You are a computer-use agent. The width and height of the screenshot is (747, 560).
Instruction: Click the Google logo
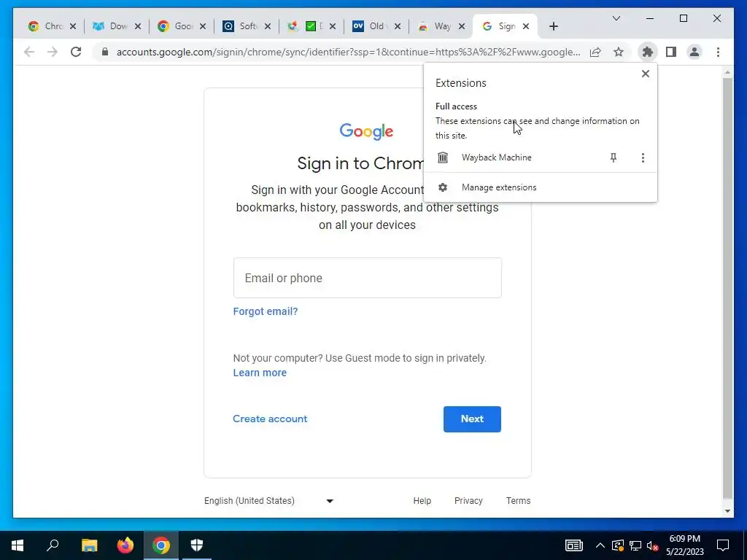(x=366, y=131)
